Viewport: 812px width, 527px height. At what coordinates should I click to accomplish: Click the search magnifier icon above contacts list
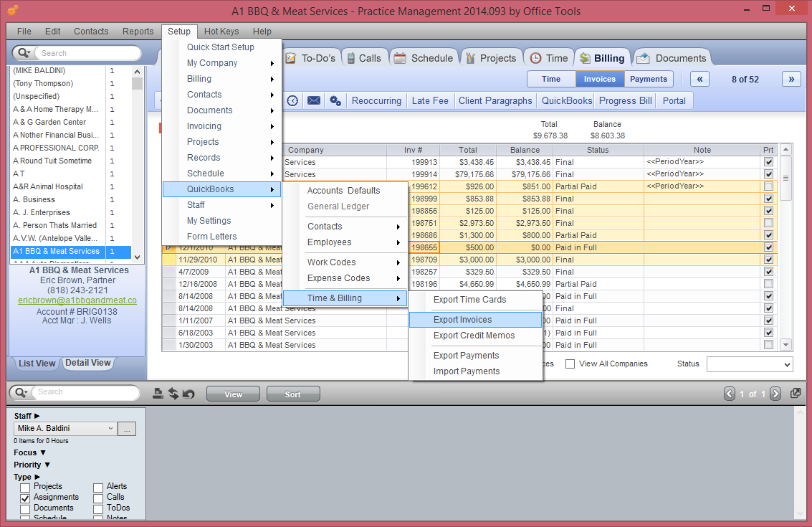coord(24,53)
